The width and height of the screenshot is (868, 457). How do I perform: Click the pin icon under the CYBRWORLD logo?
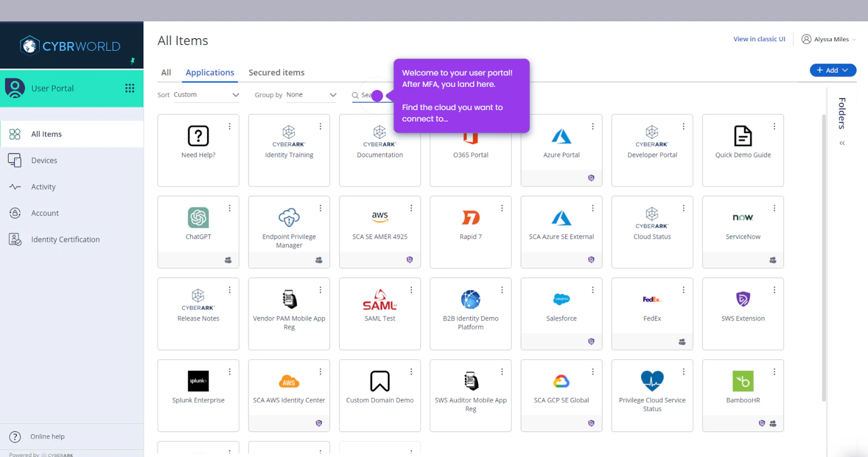132,61
